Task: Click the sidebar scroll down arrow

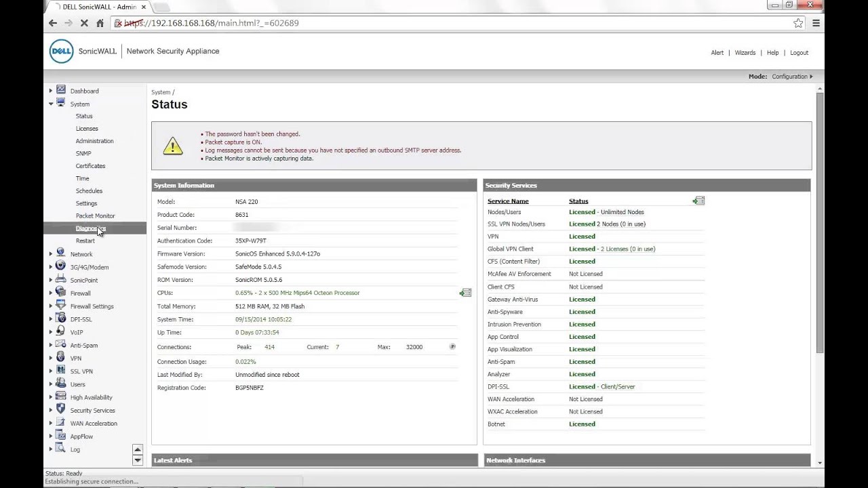Action: [138, 460]
